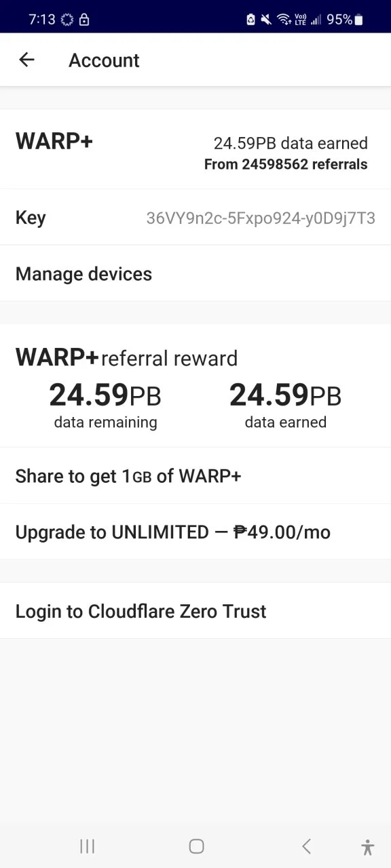391x868 pixels.
Task: Tap the system back chevron
Action: coord(306,846)
